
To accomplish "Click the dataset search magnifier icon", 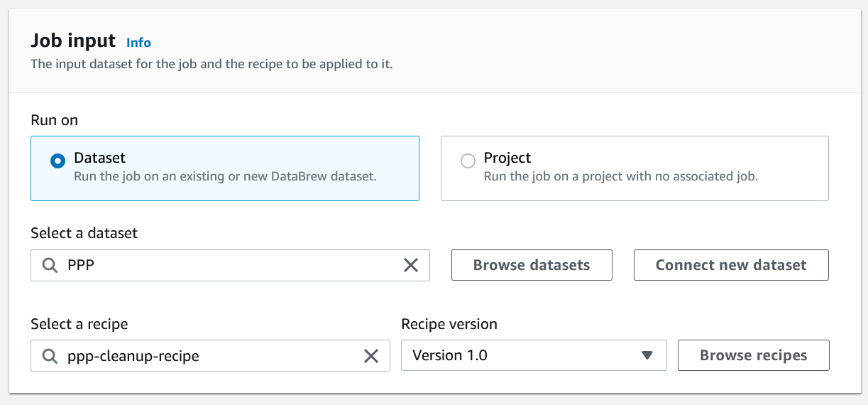I will (x=50, y=265).
